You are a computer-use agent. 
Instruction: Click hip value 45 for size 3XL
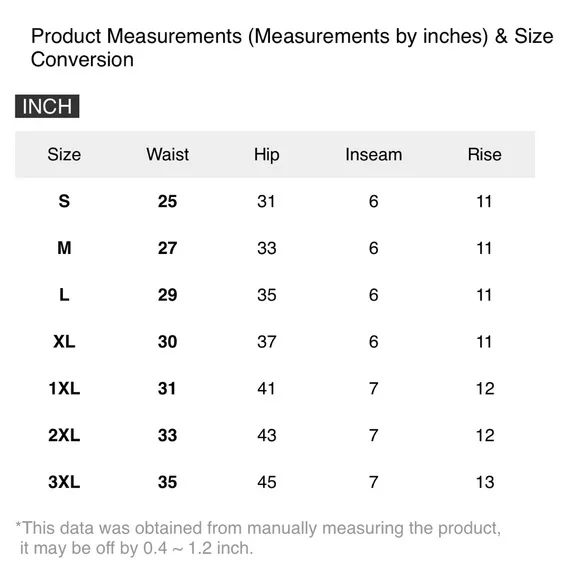coord(267,482)
